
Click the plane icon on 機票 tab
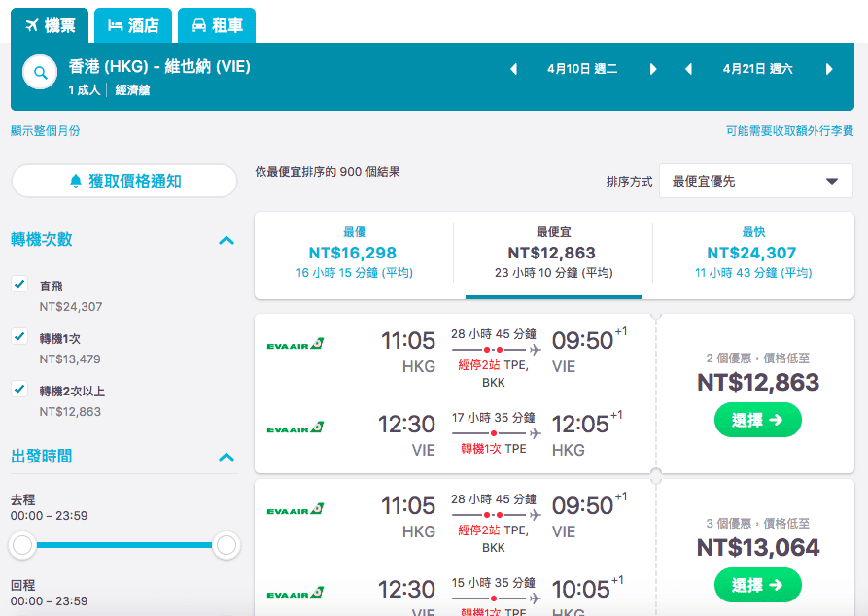point(32,25)
